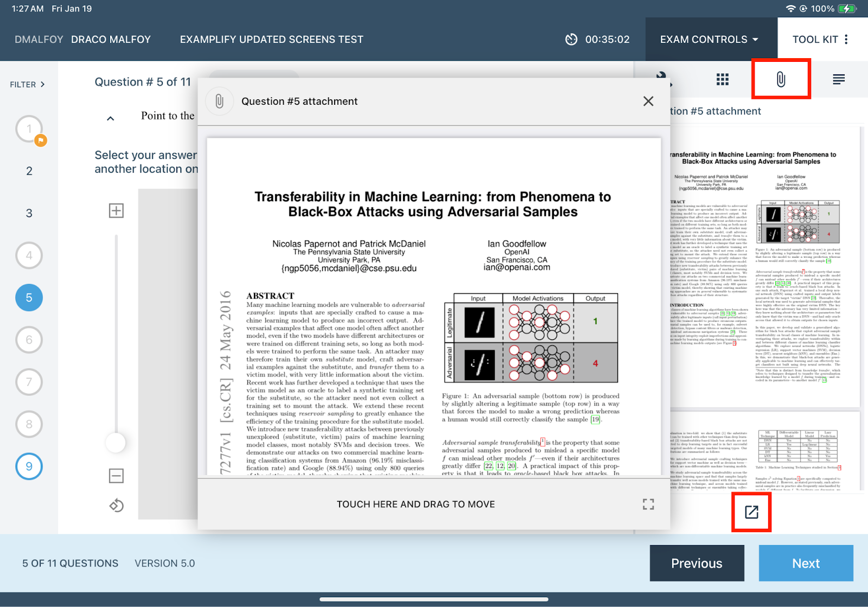868x607 pixels.
Task: Zoom out with the minus icon
Action: click(116, 476)
